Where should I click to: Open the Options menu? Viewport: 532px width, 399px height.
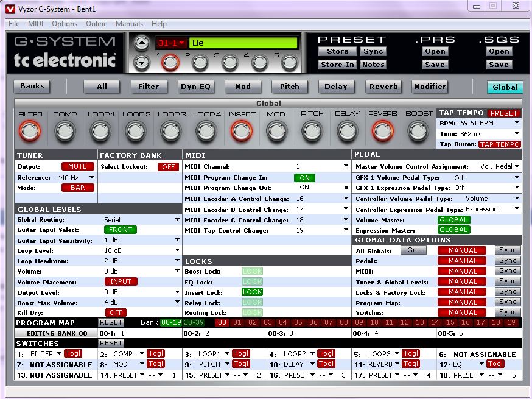65,24
